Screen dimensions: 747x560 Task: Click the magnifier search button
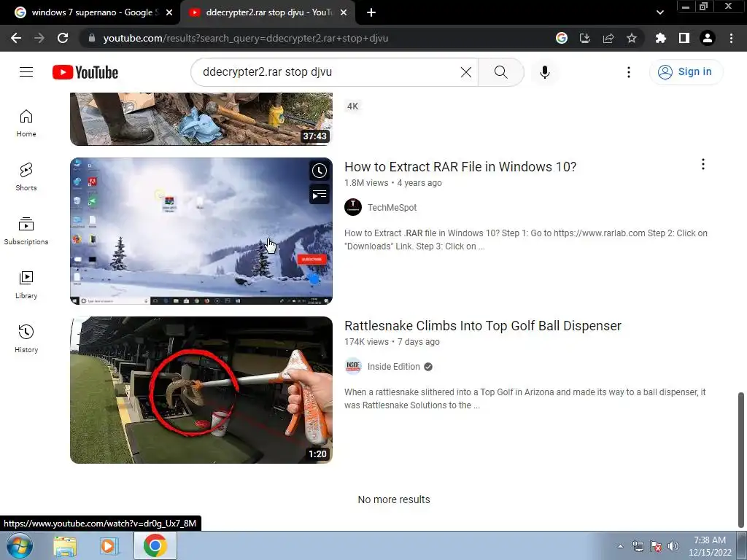pyautogui.click(x=500, y=72)
